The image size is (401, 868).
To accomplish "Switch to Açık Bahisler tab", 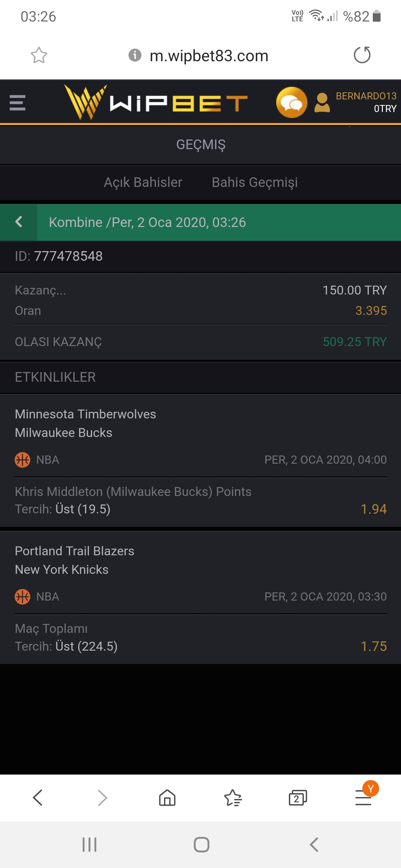I will (143, 183).
